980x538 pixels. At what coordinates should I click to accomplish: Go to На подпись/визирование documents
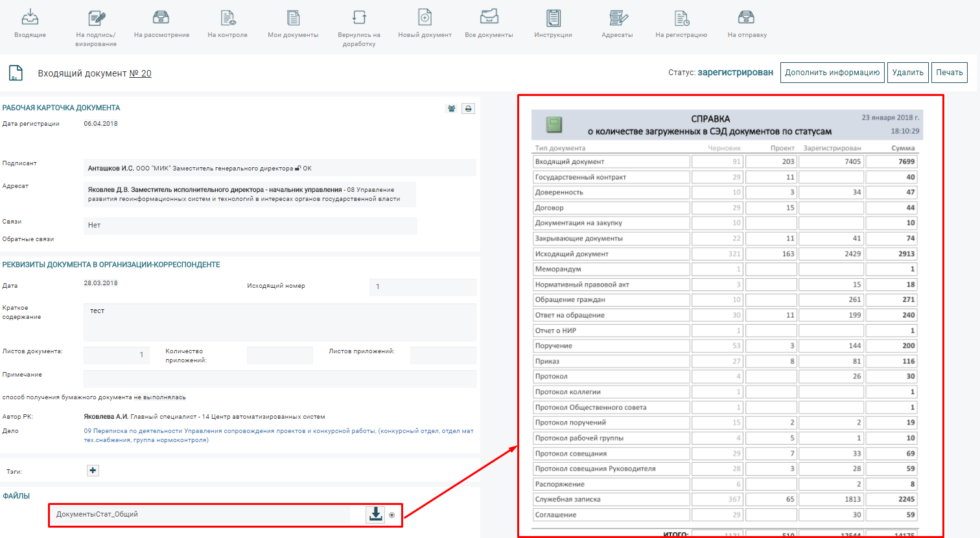point(96,27)
